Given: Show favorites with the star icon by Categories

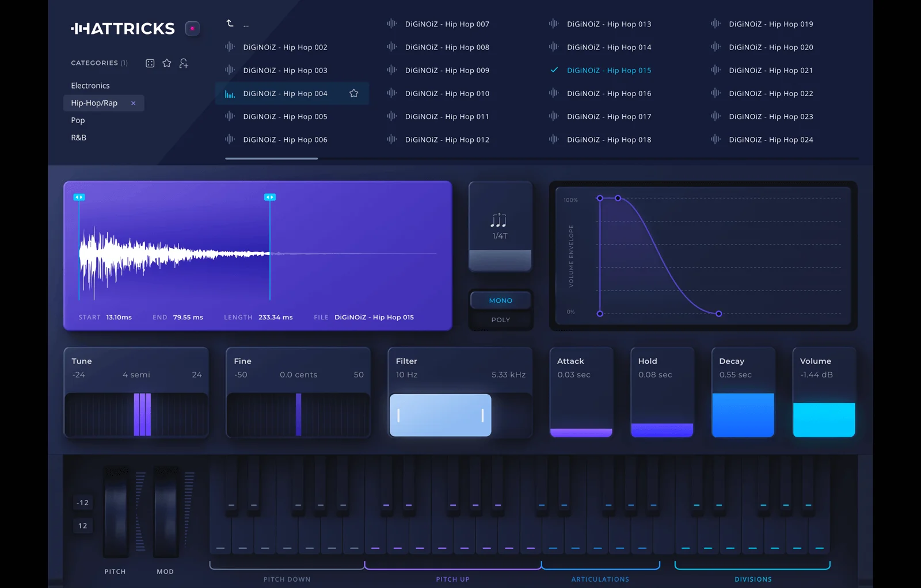Looking at the screenshot, I should pyautogui.click(x=167, y=63).
